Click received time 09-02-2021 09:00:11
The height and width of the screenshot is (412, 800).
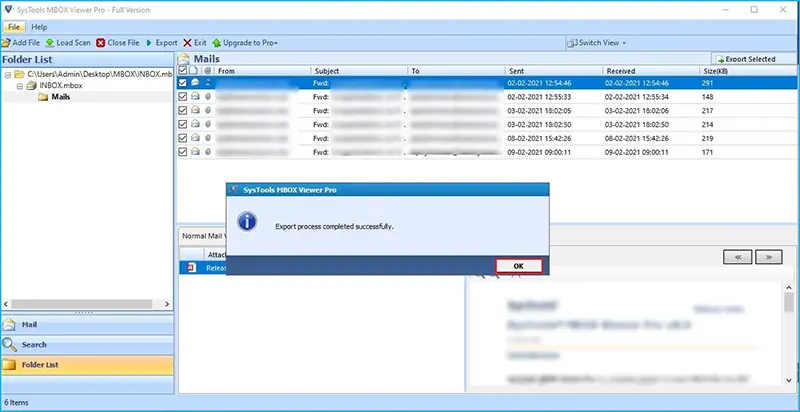[x=637, y=152]
